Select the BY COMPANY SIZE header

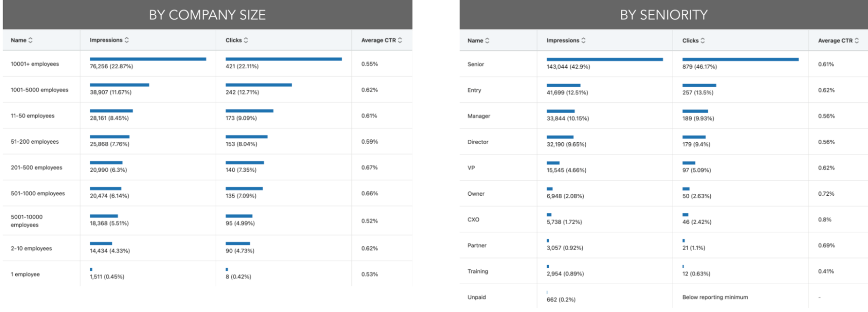click(x=207, y=15)
